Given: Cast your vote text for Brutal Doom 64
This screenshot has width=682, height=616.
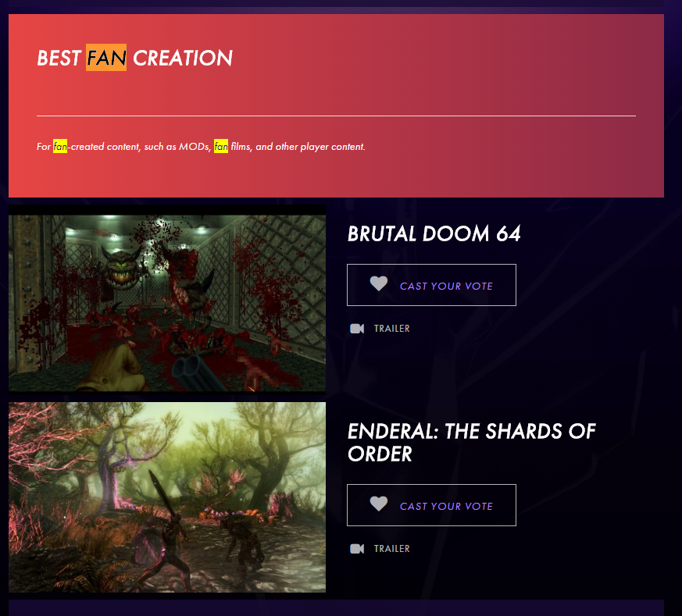Looking at the screenshot, I should 446,286.
